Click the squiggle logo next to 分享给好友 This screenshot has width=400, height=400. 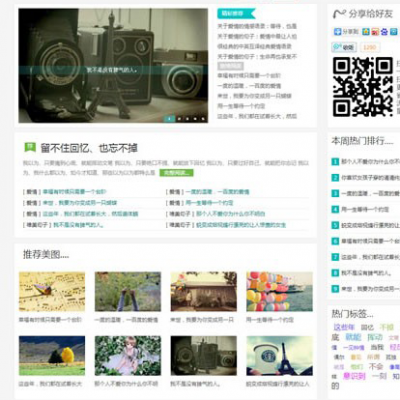click(339, 14)
